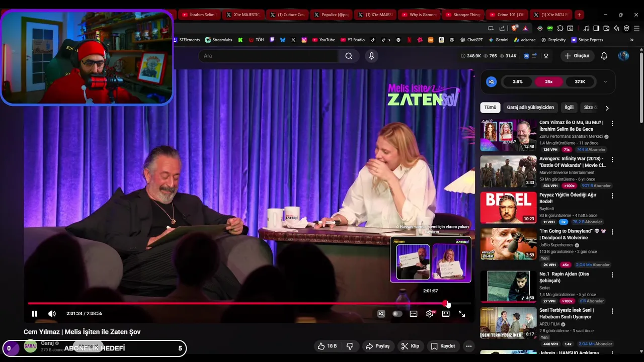The width and height of the screenshot is (644, 362).
Task: Share the video via Paylaş button
Action: pyautogui.click(x=378, y=346)
